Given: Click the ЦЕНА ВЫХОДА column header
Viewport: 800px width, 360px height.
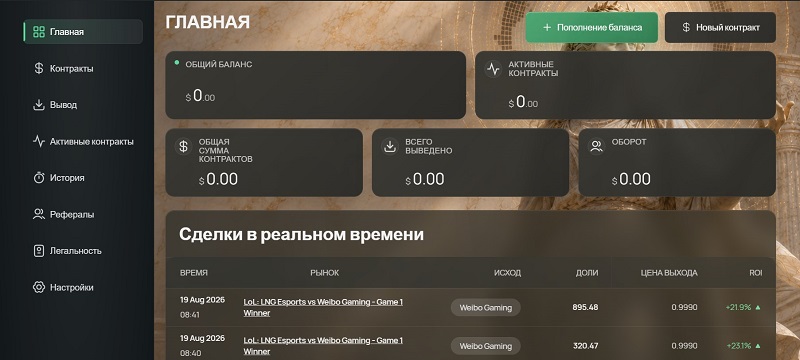Looking at the screenshot, I should point(669,273).
